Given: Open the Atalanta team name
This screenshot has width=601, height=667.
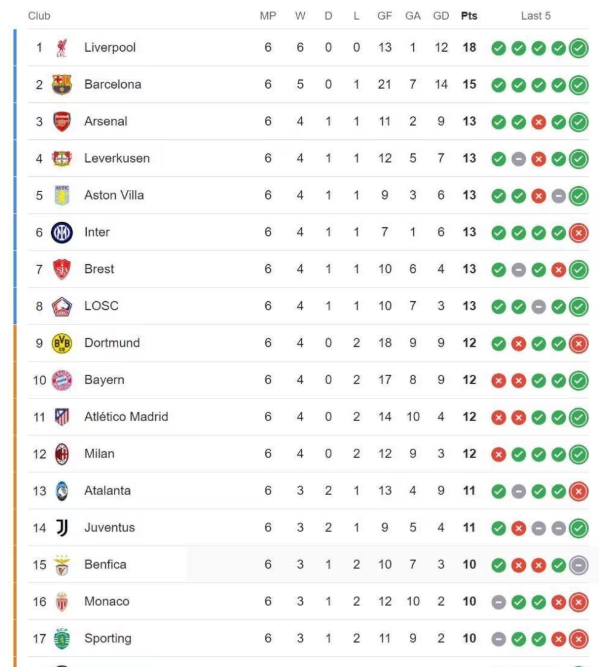Looking at the screenshot, I should click(107, 490).
